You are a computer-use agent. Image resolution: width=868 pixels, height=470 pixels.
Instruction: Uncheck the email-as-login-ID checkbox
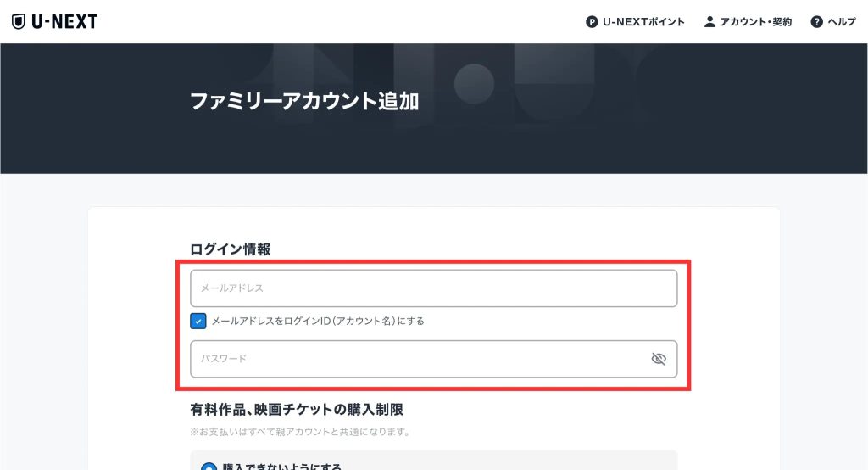198,322
